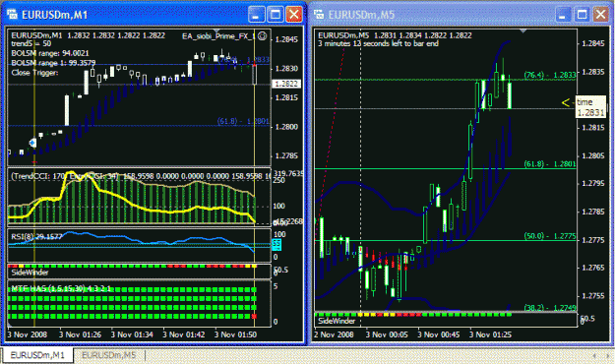Click the (76.4) - 1.2833 Fibonacci label on M5
The height and width of the screenshot is (364, 615).
(x=550, y=75)
